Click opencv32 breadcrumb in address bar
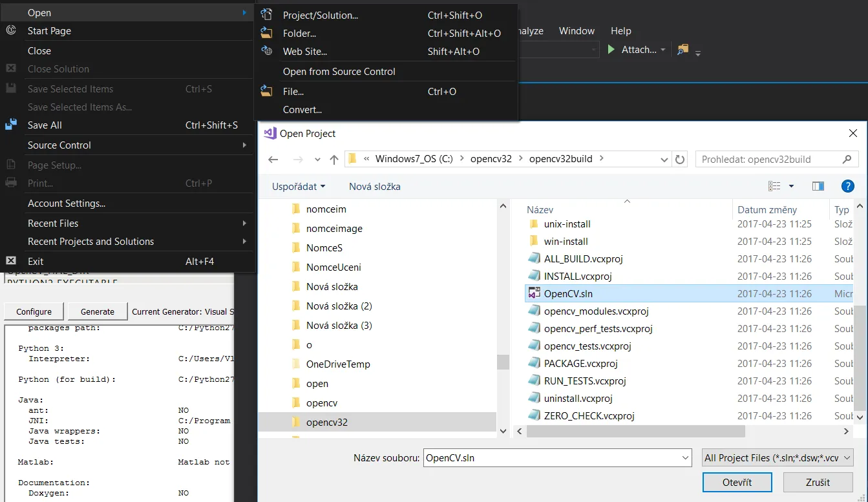 click(491, 159)
